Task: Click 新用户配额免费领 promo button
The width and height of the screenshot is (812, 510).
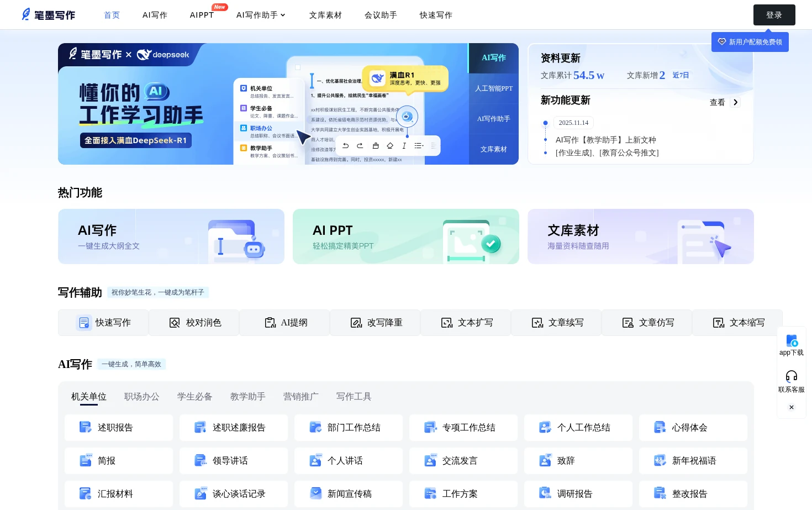Action: pos(750,42)
